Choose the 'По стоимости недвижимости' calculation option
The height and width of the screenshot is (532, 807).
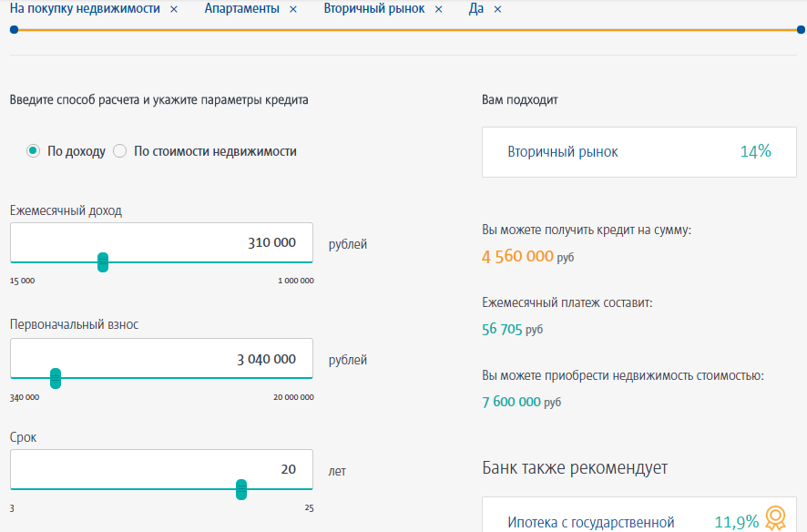coord(120,151)
